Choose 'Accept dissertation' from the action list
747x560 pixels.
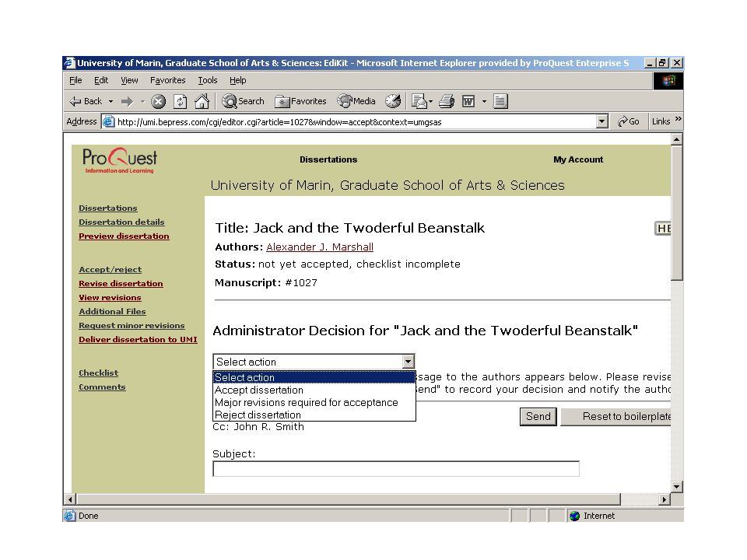tap(314, 390)
